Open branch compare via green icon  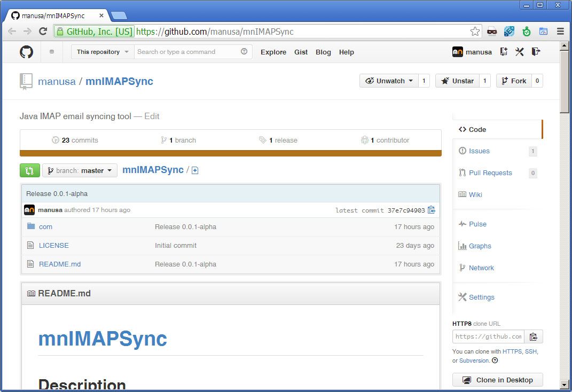point(29,170)
